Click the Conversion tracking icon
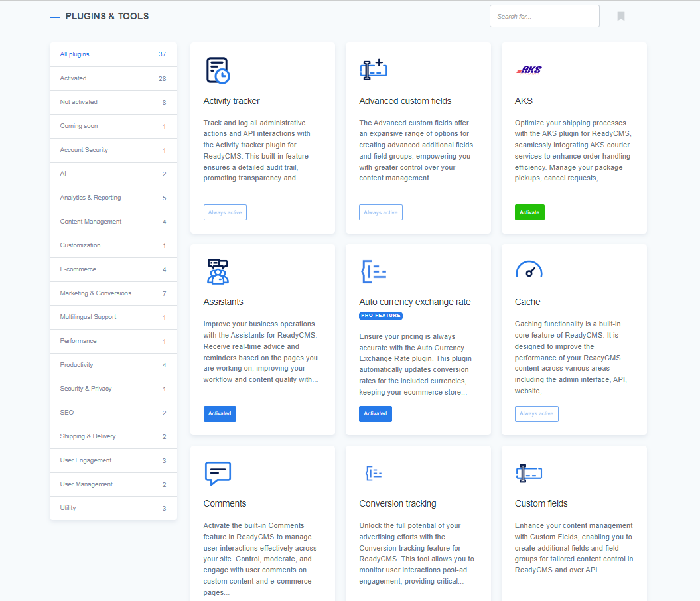700x601 pixels. [x=374, y=473]
